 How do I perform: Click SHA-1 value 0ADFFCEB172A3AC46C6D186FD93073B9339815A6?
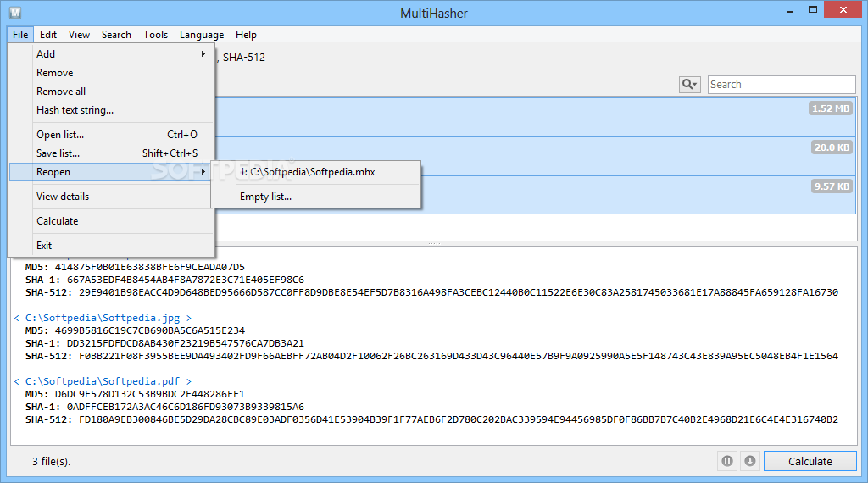coord(186,407)
